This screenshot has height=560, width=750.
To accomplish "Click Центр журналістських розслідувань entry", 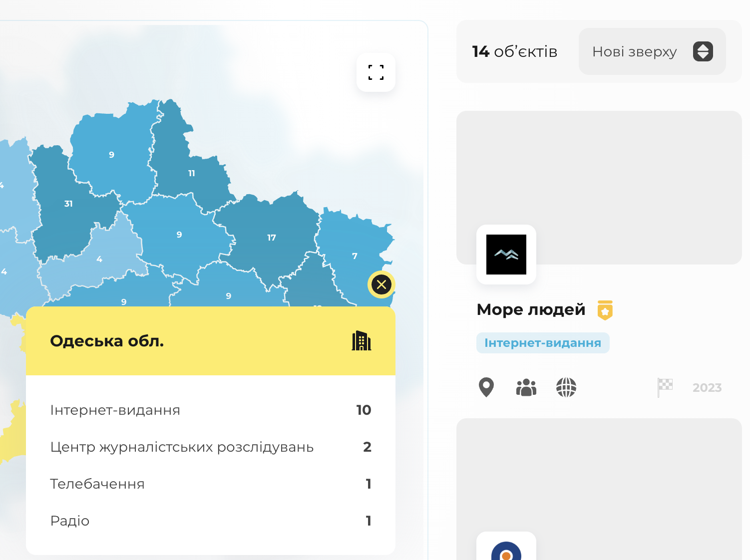I will 181,447.
